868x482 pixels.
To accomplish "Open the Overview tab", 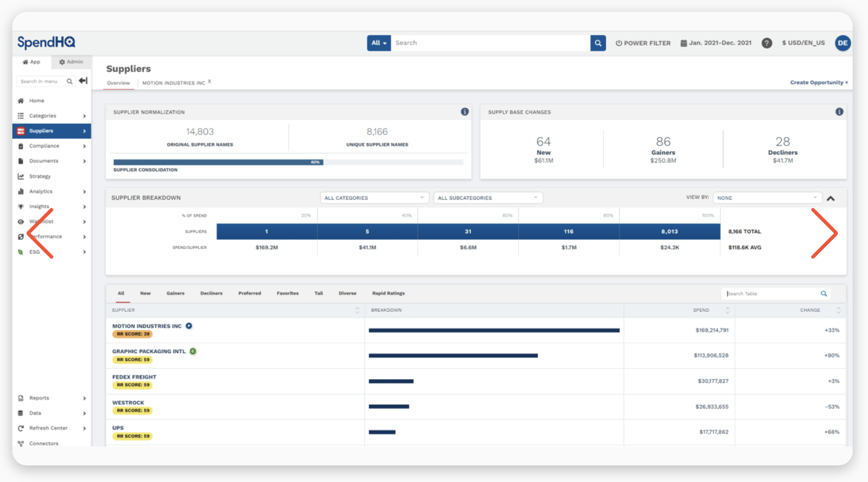I will click(x=118, y=83).
